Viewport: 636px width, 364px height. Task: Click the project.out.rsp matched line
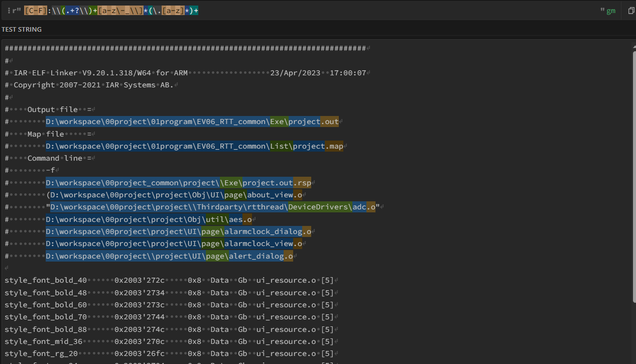(178, 183)
